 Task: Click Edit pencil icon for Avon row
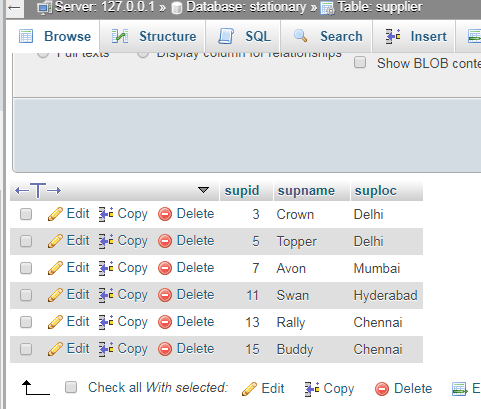click(55, 268)
